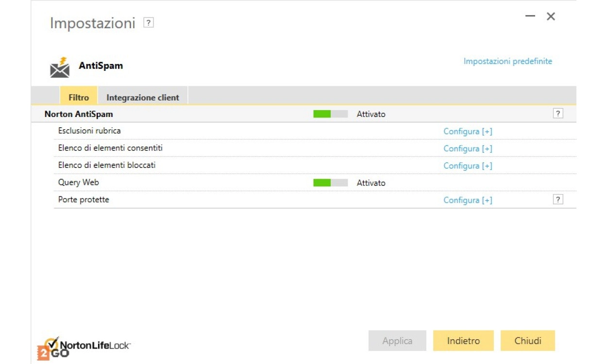Click the Applica button
The height and width of the screenshot is (364, 607).
397,341
